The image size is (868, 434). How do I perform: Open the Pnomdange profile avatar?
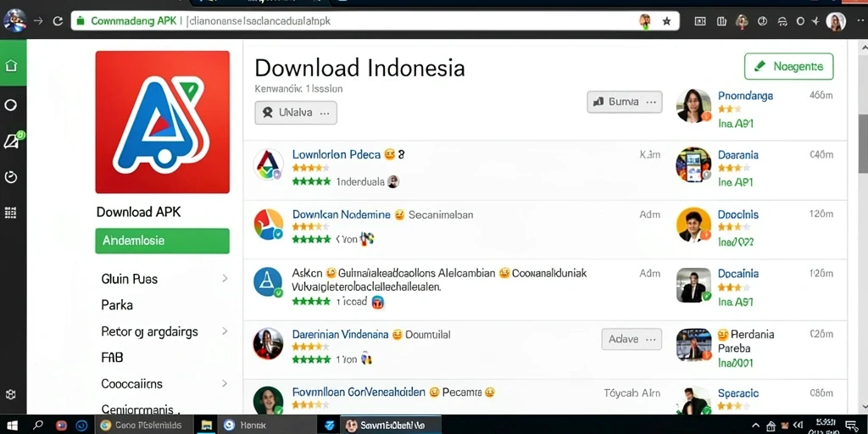693,106
